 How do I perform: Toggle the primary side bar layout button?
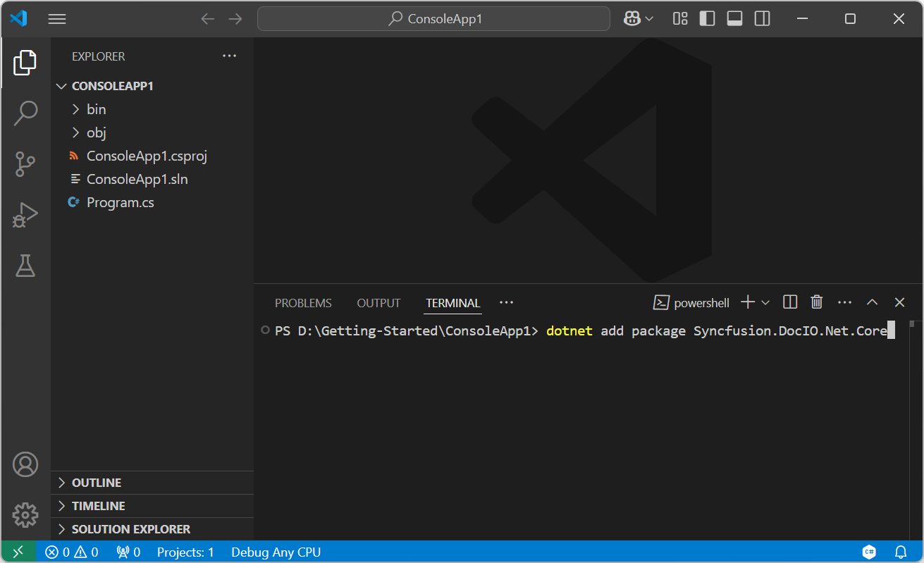(x=707, y=19)
